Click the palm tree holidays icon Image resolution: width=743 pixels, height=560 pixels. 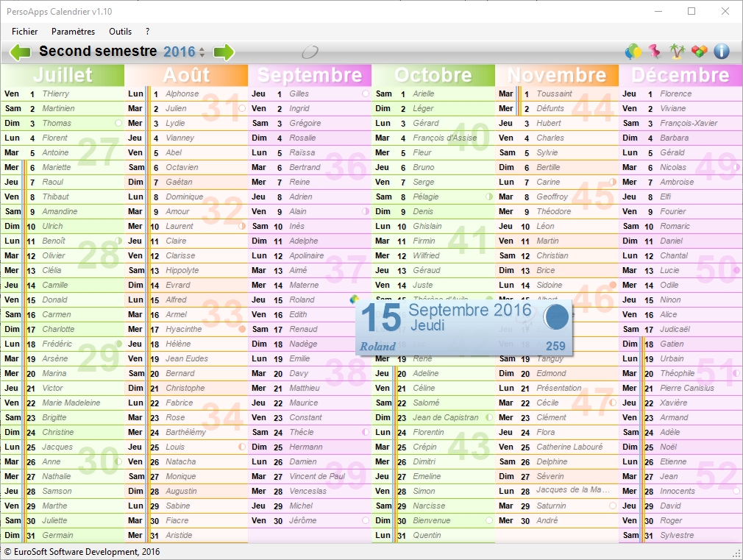pos(677,52)
